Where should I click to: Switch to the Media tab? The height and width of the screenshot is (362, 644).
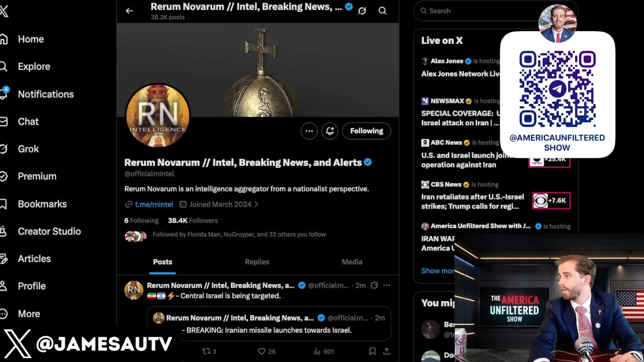pyautogui.click(x=352, y=262)
